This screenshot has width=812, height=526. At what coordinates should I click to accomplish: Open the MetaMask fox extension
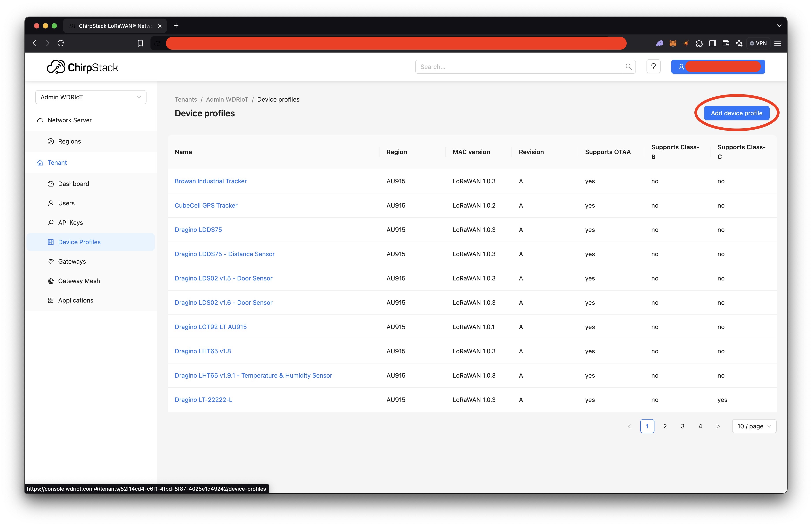(x=673, y=43)
